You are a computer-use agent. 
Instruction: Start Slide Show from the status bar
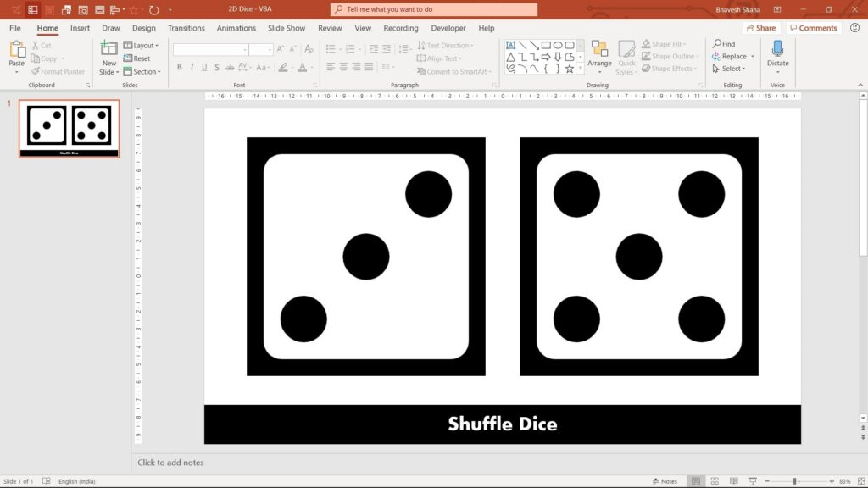click(751, 480)
